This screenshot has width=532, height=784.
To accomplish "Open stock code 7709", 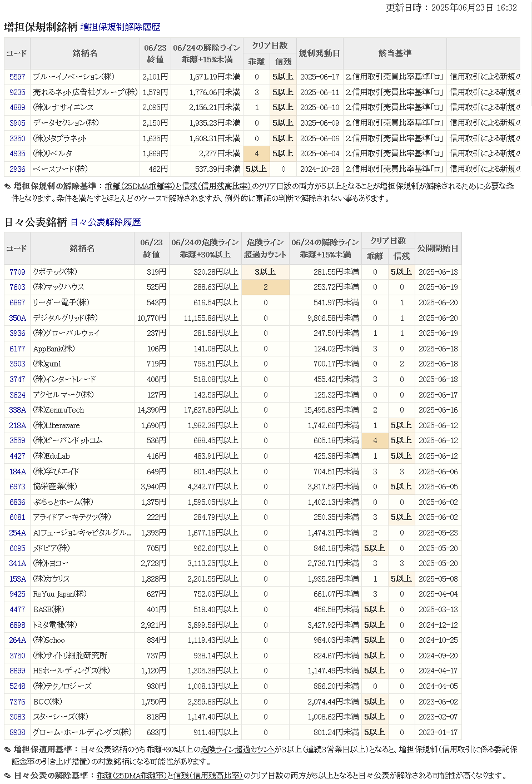I will pos(17,272).
